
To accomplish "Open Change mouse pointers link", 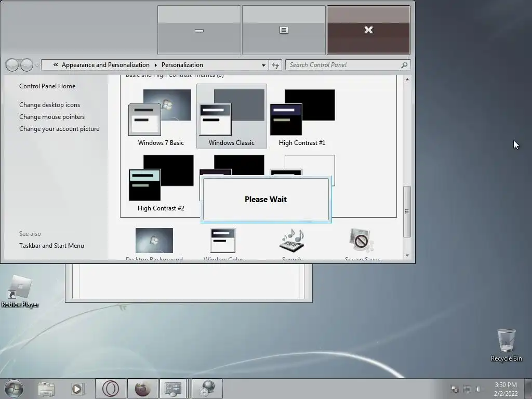I will tap(52, 117).
